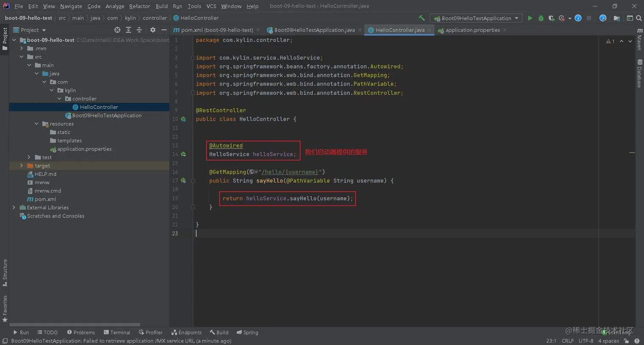Open the File menu
644x345 pixels.
[19, 6]
